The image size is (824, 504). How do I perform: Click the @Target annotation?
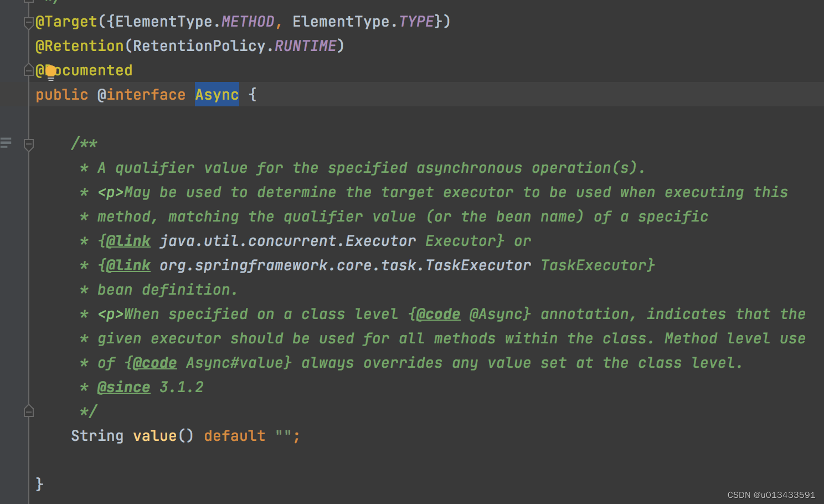[x=66, y=22]
